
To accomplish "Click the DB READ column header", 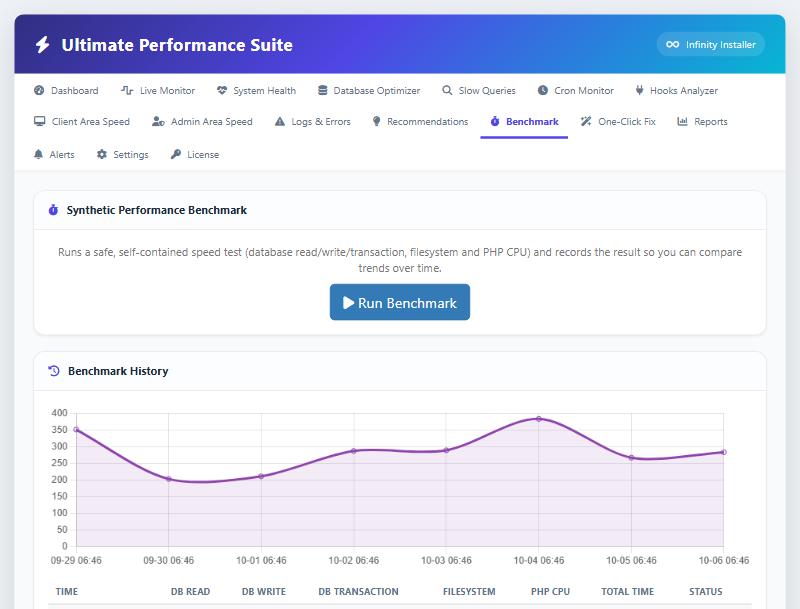I will (x=190, y=592).
